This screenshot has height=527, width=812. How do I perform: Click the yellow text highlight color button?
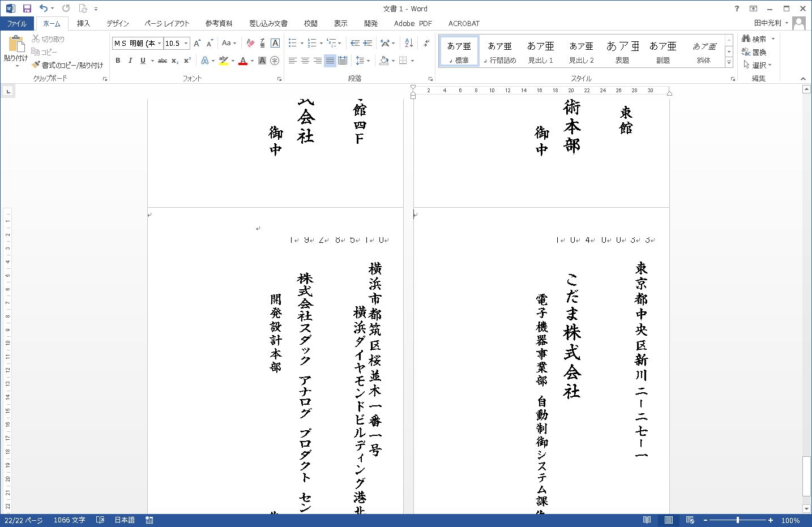[224, 61]
